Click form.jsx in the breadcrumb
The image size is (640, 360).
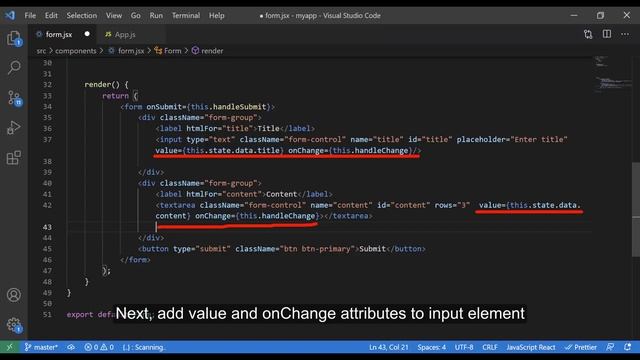click(x=126, y=51)
